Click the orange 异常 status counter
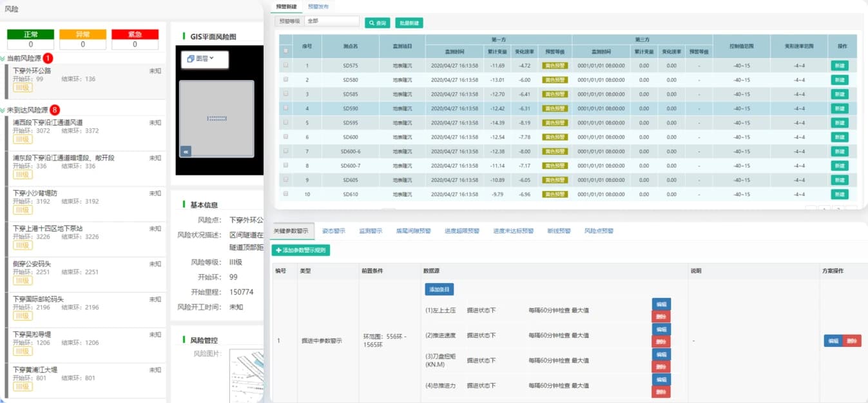 click(83, 39)
